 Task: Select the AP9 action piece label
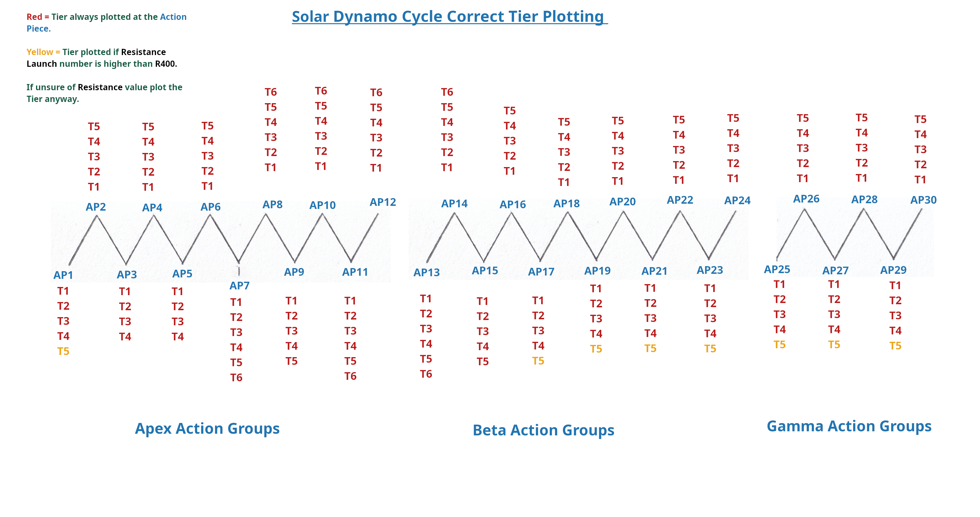[x=294, y=272]
